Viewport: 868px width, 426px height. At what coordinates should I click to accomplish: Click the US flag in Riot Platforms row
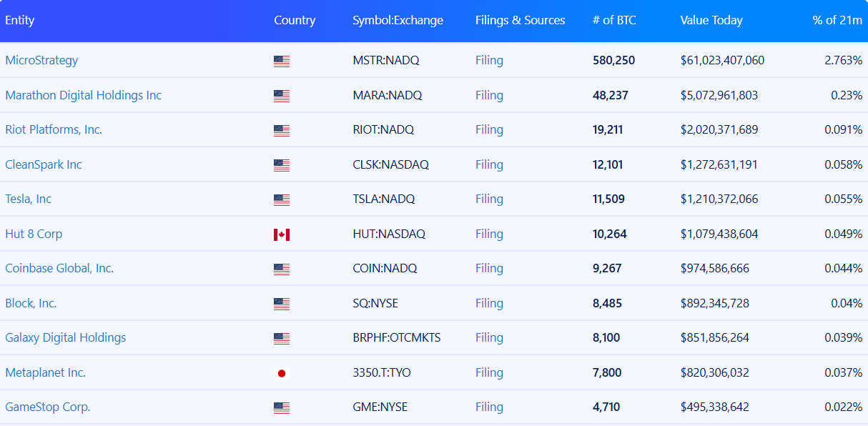pos(282,131)
